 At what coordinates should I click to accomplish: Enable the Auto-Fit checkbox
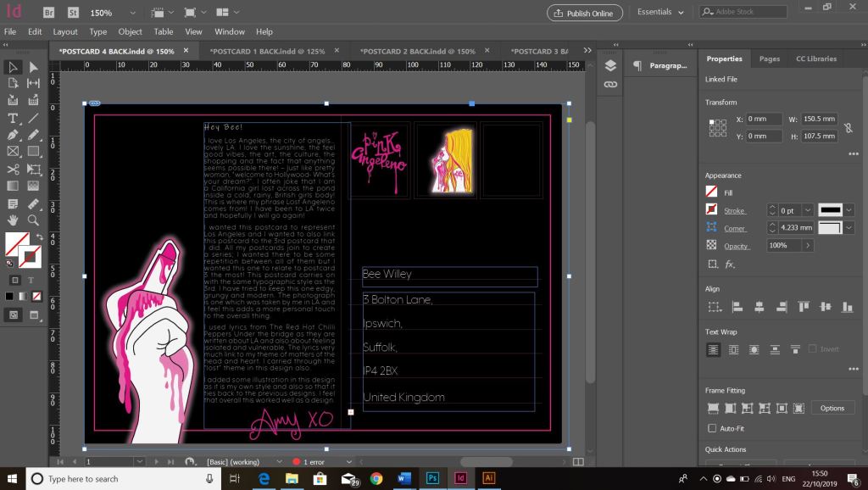(x=711, y=428)
